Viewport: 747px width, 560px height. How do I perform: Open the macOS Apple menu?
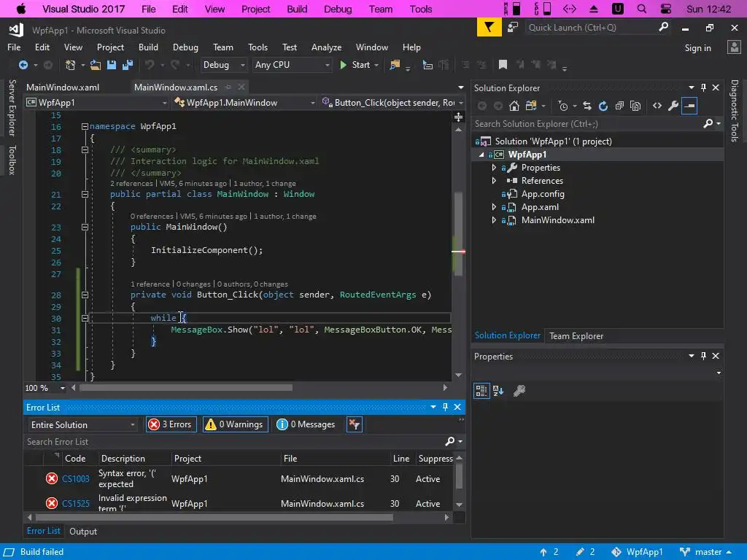(21, 9)
